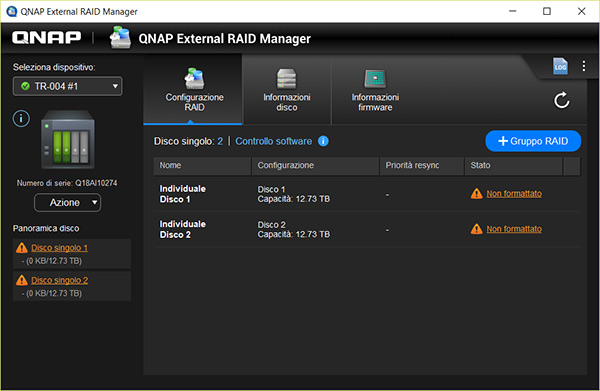Screen dimensions: 600x391
Task: Open Non formattato link for Disco 1
Action: point(514,194)
